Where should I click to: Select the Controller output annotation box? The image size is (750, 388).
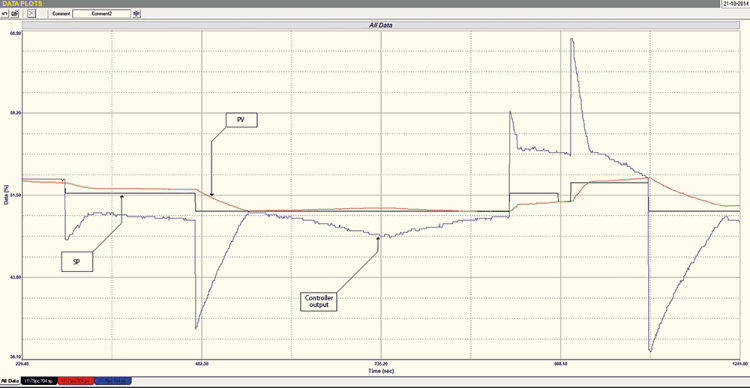pyautogui.click(x=319, y=301)
